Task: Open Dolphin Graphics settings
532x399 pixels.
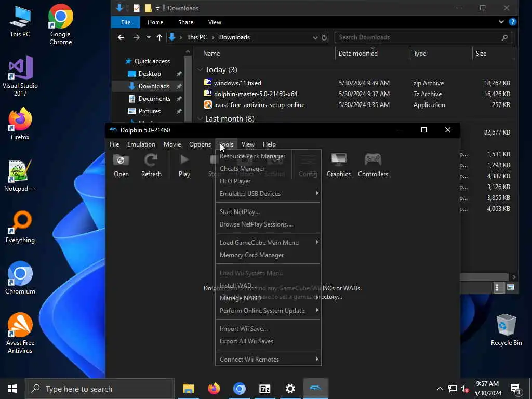Action: point(339,165)
